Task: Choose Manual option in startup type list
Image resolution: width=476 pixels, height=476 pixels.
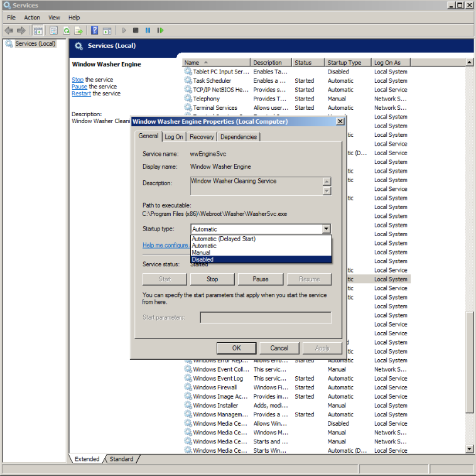Action: pyautogui.click(x=261, y=252)
